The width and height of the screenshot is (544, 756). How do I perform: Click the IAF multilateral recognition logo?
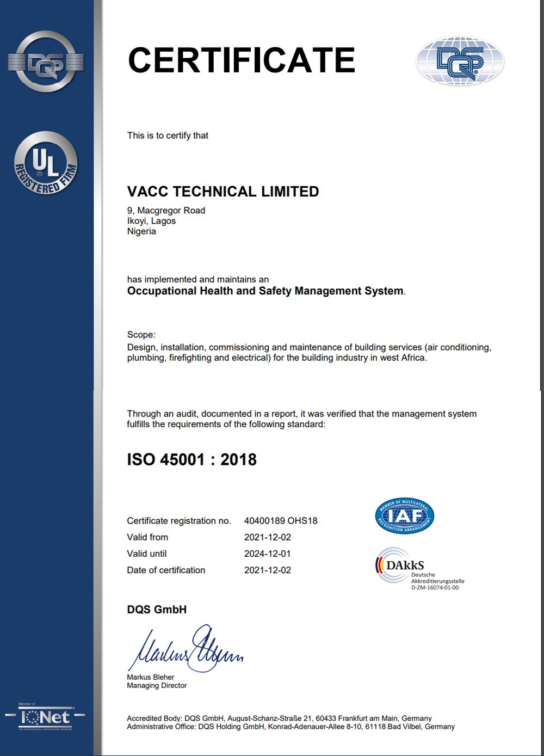404,515
